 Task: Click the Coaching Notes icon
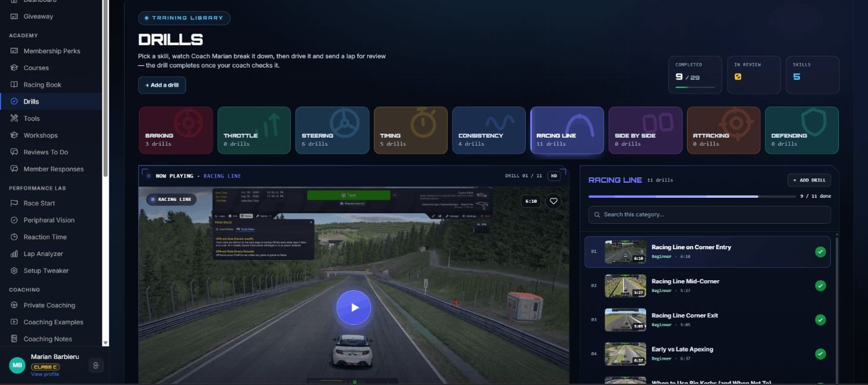click(14, 339)
